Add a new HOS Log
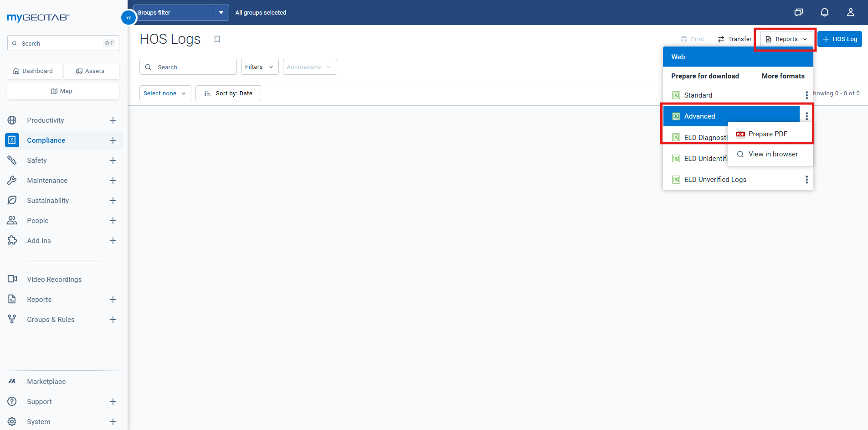Image resolution: width=868 pixels, height=430 pixels. 839,39
